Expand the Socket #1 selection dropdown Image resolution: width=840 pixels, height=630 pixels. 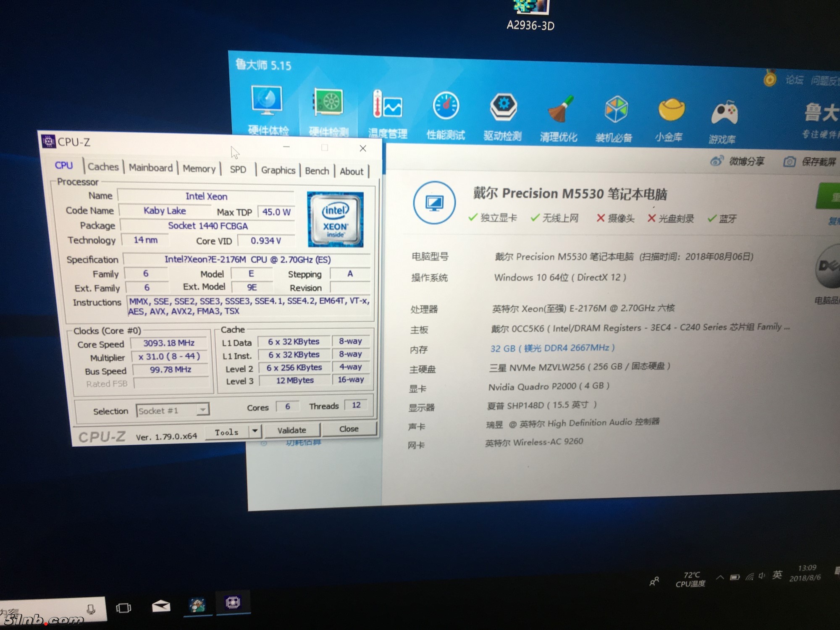[x=203, y=409]
